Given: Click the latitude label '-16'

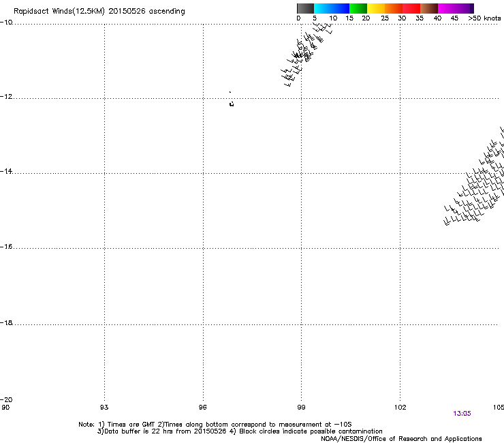Looking at the screenshot, I should coord(6,247).
